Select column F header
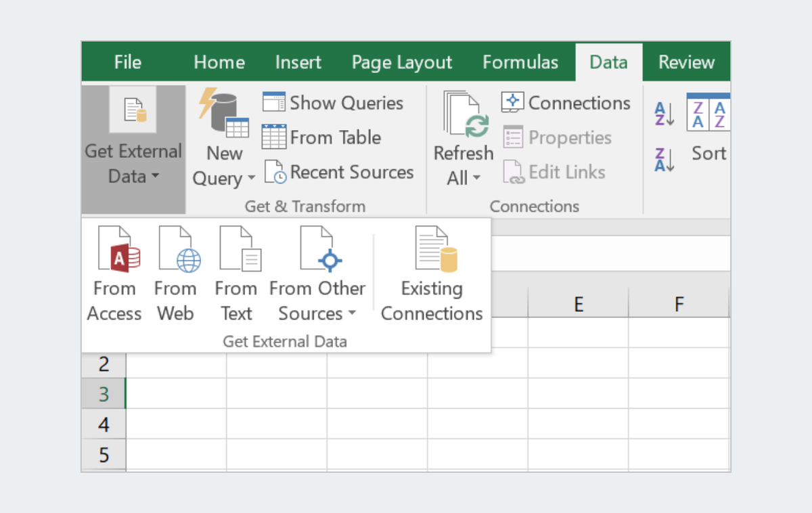The image size is (812, 513). pos(679,305)
